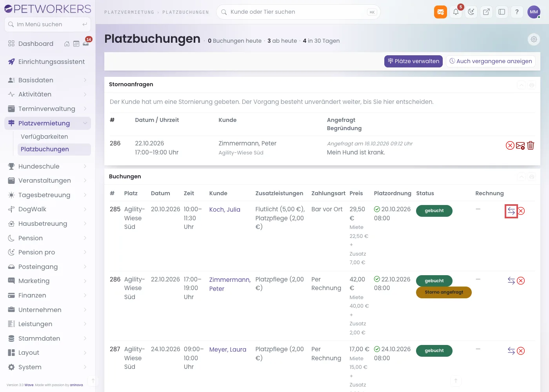The height and width of the screenshot is (392, 549).
Task: Collapse the Platzvermietung menu
Action: pyautogui.click(x=47, y=123)
